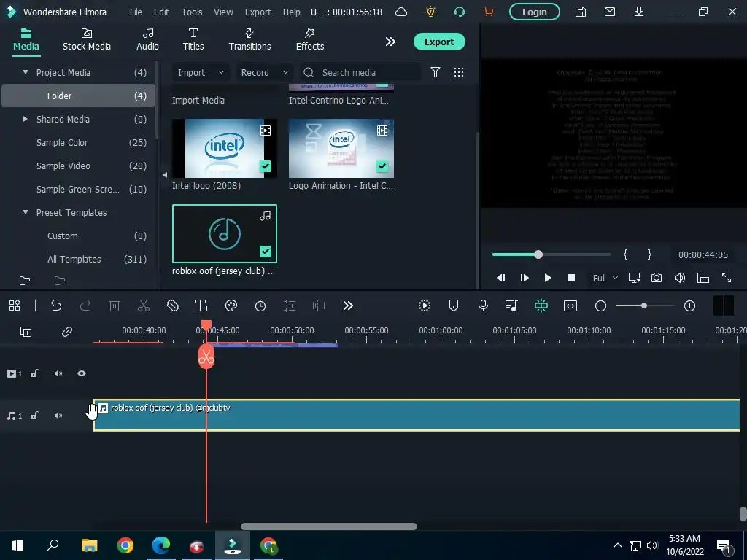
Task: Click the save project floppy icon
Action: (580, 12)
